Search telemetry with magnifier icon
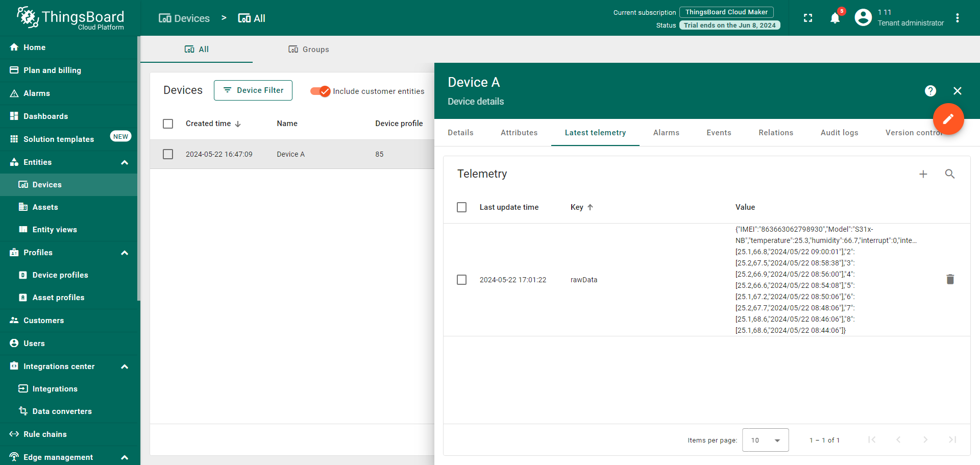Image resolution: width=980 pixels, height=465 pixels. tap(950, 174)
